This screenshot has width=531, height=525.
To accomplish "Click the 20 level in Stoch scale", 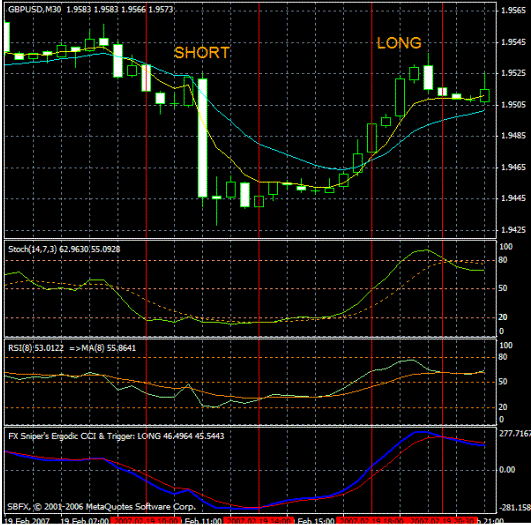I will (x=503, y=317).
